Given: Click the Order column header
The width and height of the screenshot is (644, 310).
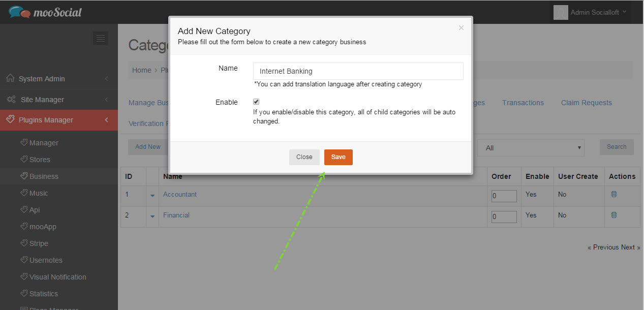Looking at the screenshot, I should 501,176.
